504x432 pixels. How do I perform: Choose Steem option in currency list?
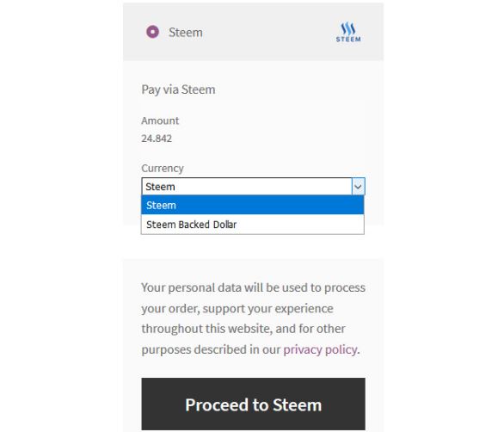(x=253, y=205)
